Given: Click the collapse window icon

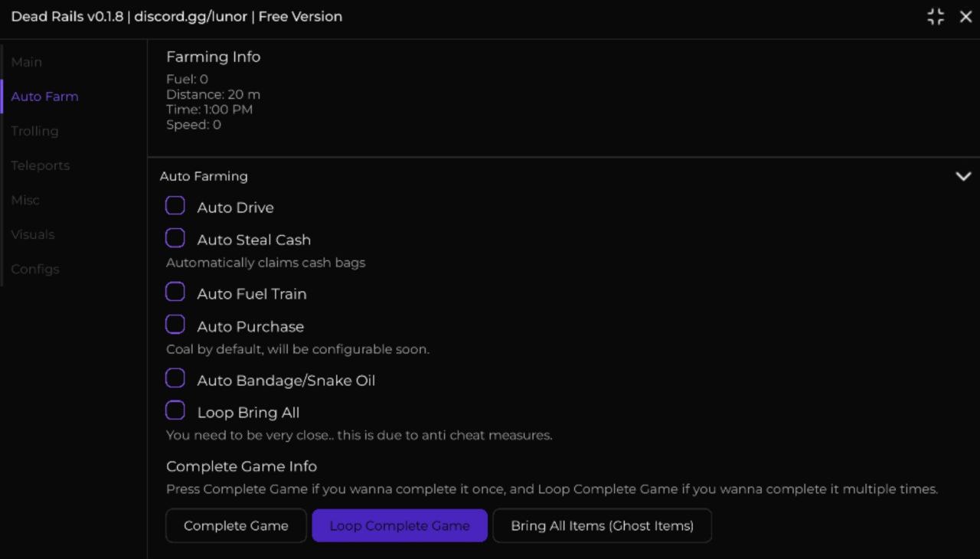Looking at the screenshot, I should pyautogui.click(x=935, y=17).
